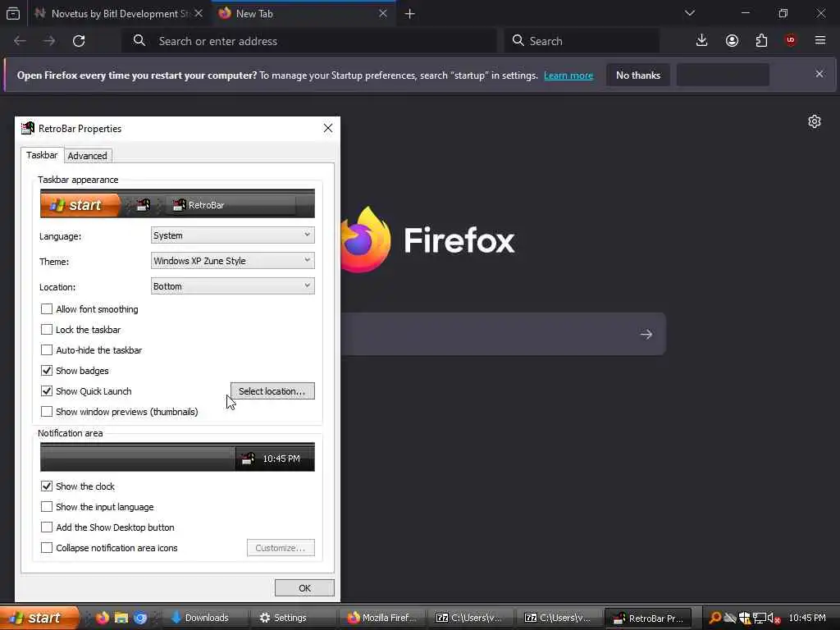Click the taskbar appearance preview start button

(80, 204)
